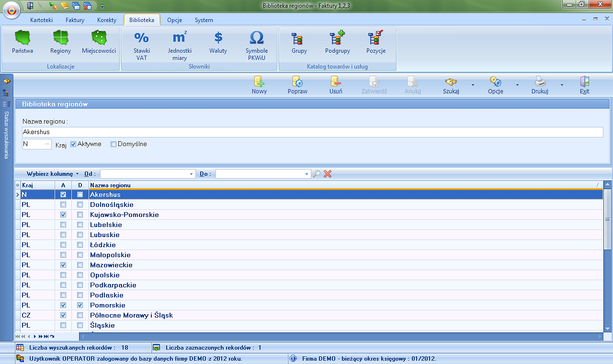Exit the regions library window
The width and height of the screenshot is (613, 364).
tap(584, 85)
